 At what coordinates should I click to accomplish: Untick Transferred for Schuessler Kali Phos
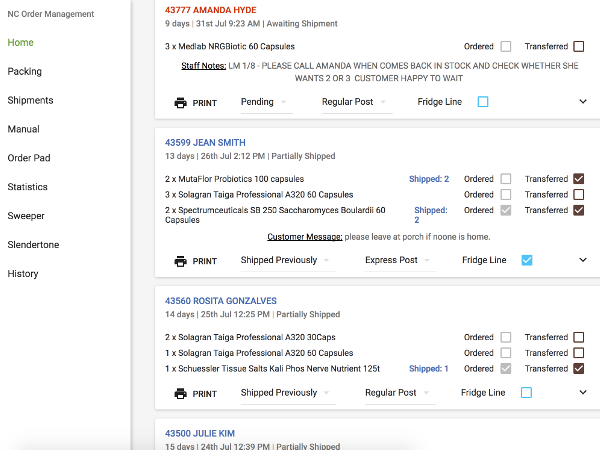click(x=579, y=368)
